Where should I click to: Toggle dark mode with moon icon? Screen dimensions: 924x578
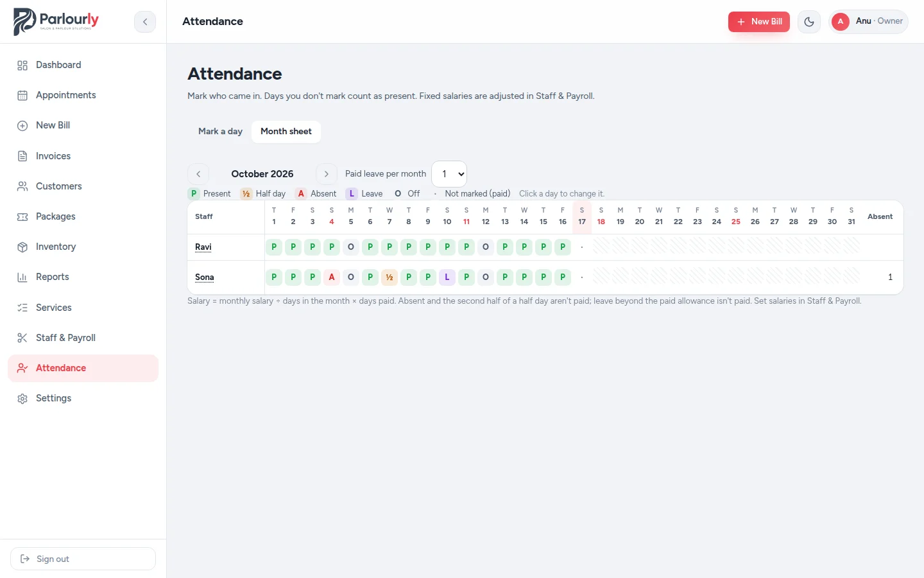tap(809, 22)
